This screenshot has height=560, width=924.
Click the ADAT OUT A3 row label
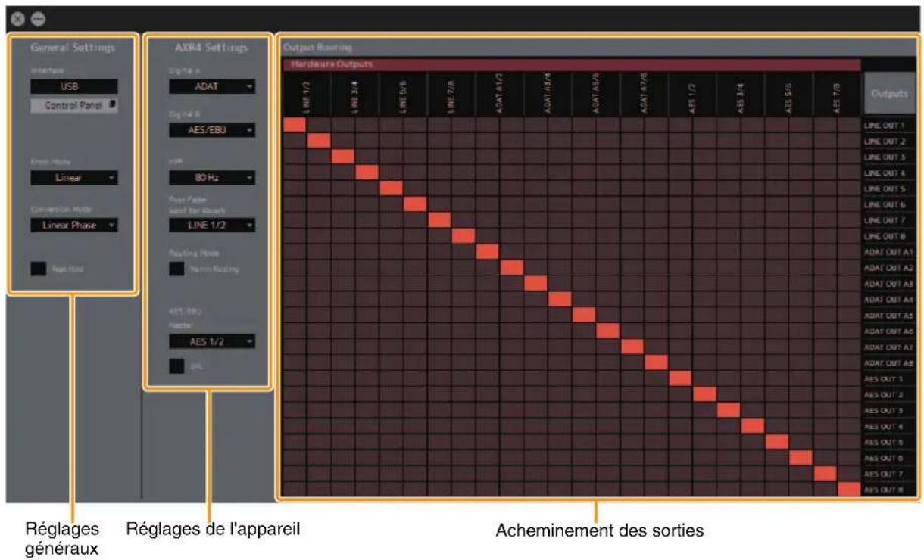888,284
